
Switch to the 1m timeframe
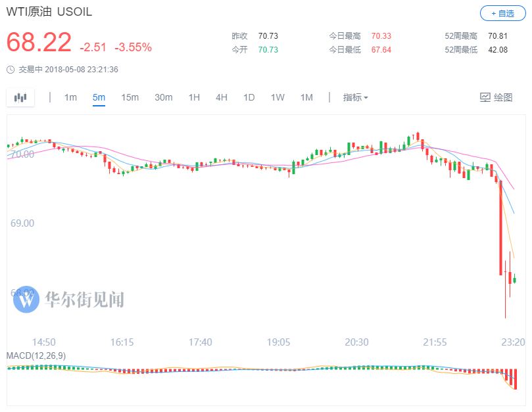pyautogui.click(x=70, y=97)
